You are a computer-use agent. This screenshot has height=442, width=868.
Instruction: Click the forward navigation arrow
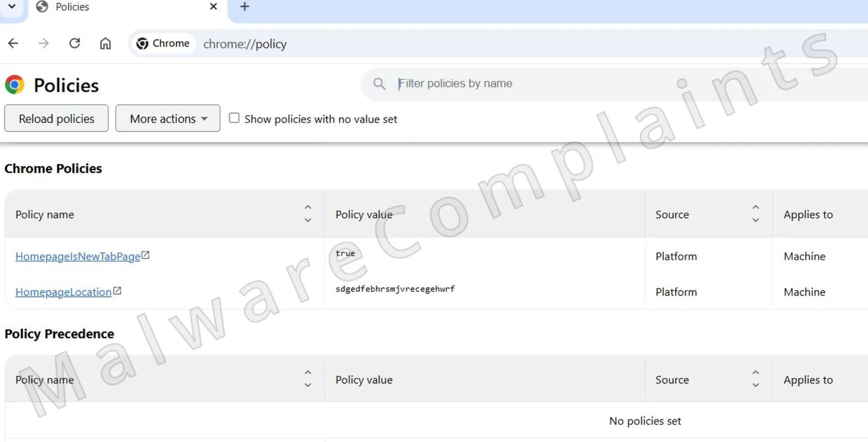pyautogui.click(x=44, y=44)
